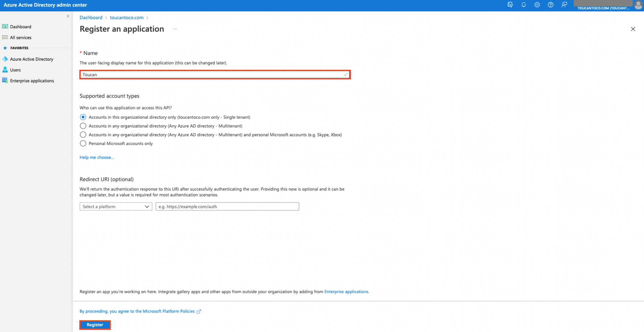Open the Select a platform dropdown

[x=115, y=206]
